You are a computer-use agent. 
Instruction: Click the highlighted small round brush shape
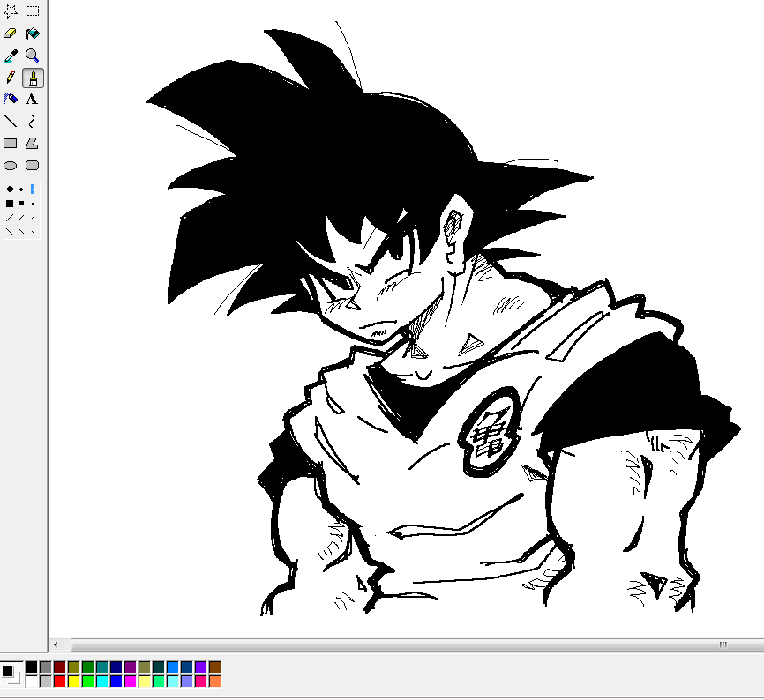pos(33,189)
